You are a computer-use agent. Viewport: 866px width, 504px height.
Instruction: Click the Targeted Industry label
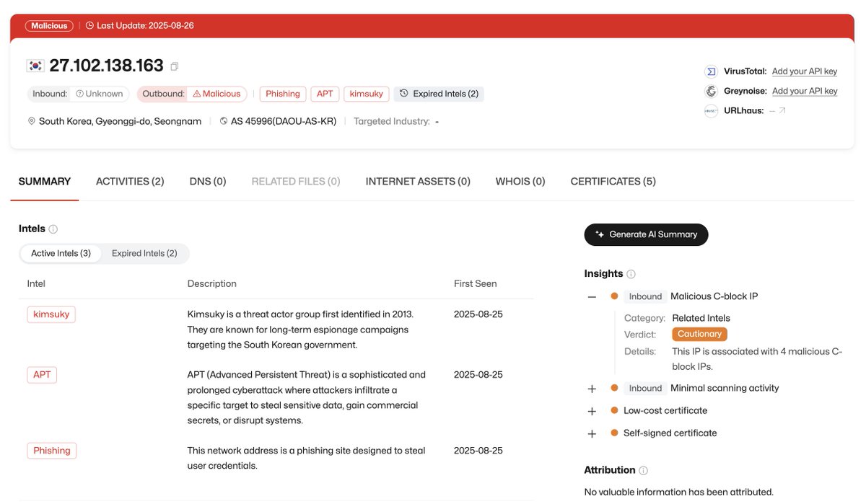(392, 121)
